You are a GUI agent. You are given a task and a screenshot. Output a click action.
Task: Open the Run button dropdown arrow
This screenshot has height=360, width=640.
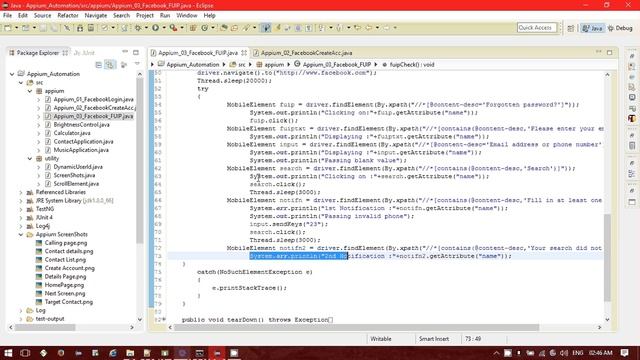click(164, 28)
